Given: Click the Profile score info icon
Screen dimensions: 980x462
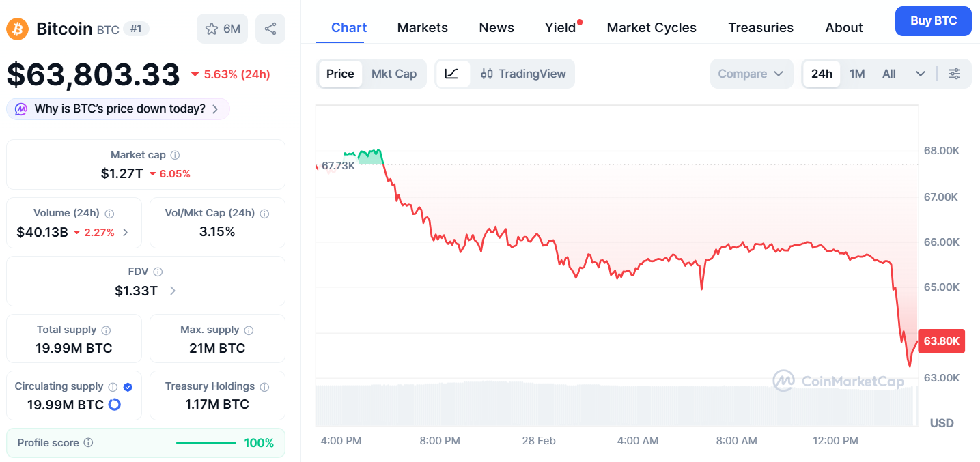Looking at the screenshot, I should (x=88, y=443).
